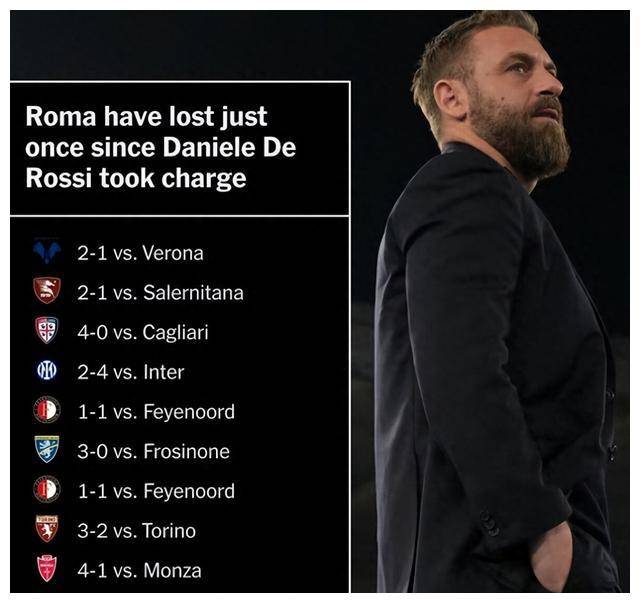Select the Frosinone club crest
This screenshot has height=603, width=640.
pyautogui.click(x=47, y=449)
